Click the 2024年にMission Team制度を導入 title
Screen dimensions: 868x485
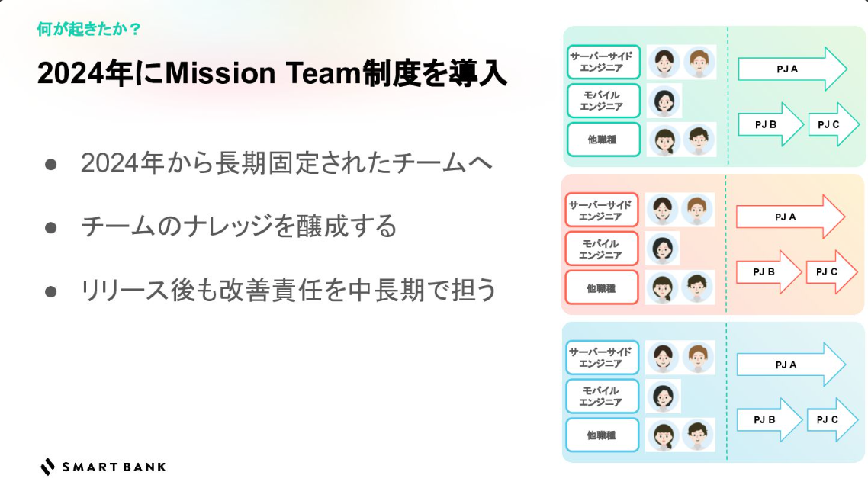[x=272, y=74]
